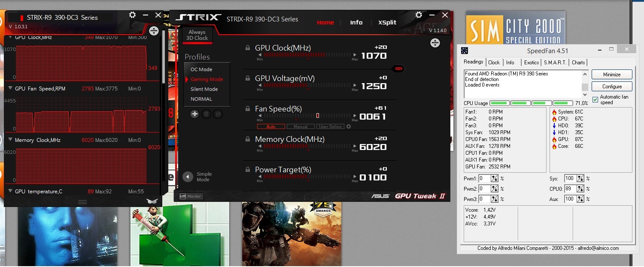Save profile using the floppy disk icon
Viewport: 644px width, 267px height.
[x=218, y=114]
